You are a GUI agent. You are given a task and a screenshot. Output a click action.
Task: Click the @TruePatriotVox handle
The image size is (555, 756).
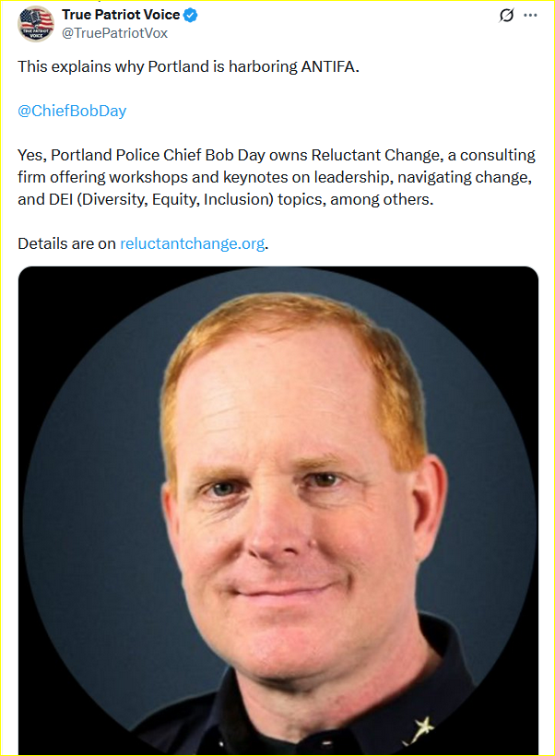click(x=107, y=32)
